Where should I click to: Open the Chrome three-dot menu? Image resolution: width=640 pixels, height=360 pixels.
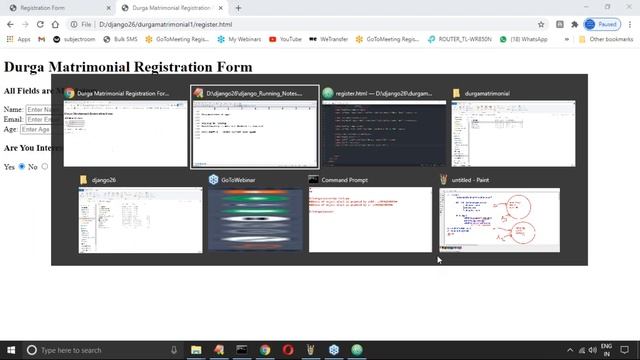click(630, 24)
